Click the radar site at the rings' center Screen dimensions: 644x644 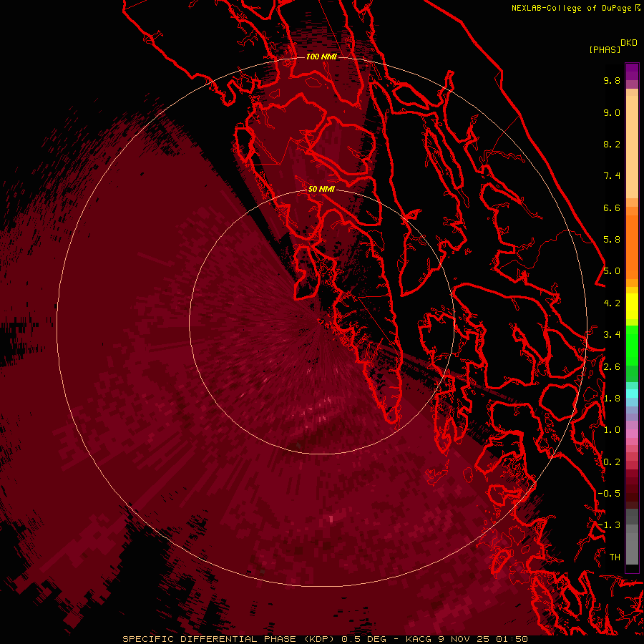pyautogui.click(x=321, y=322)
